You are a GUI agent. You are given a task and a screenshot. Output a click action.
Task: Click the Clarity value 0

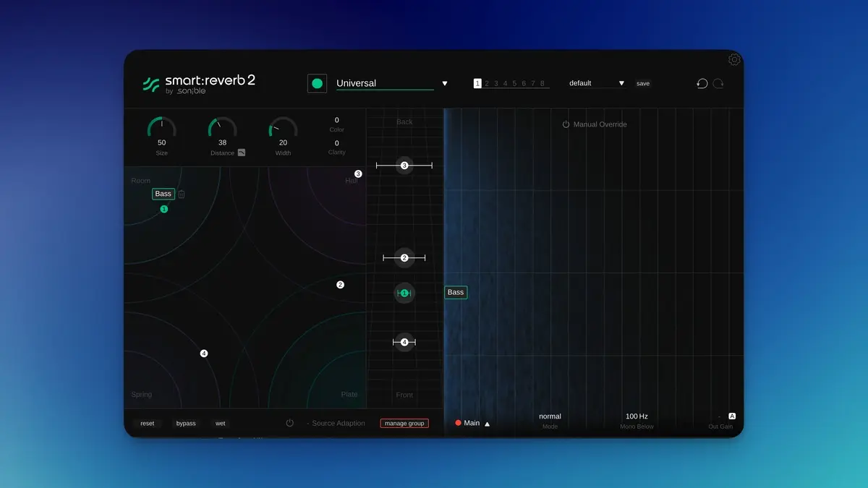(x=336, y=143)
